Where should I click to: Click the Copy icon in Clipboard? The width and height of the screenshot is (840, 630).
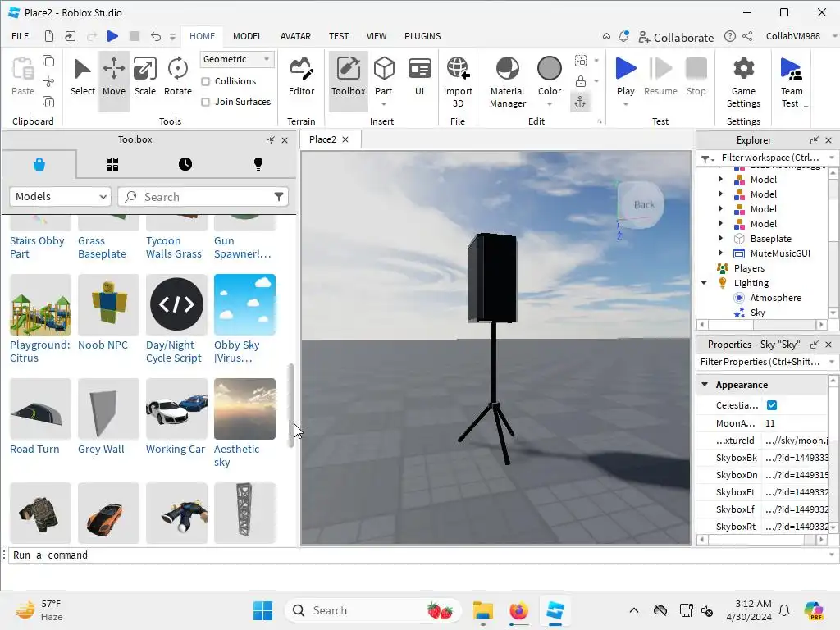(x=48, y=61)
